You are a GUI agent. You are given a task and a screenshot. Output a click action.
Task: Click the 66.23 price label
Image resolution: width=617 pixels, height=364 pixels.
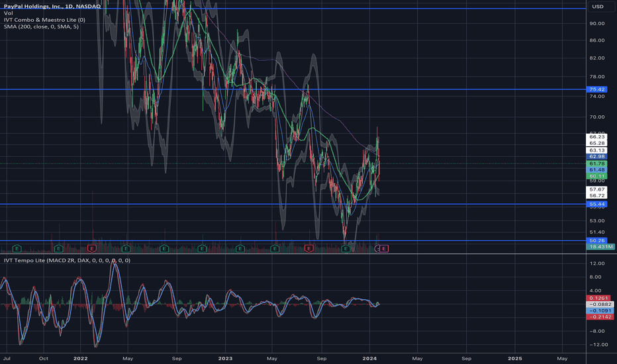pyautogui.click(x=596, y=136)
